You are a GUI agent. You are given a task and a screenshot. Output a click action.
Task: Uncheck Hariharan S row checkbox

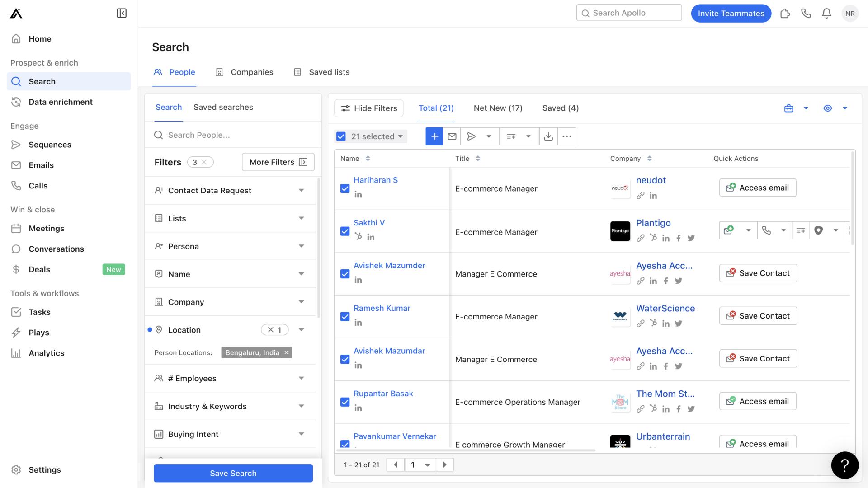pyautogui.click(x=345, y=188)
